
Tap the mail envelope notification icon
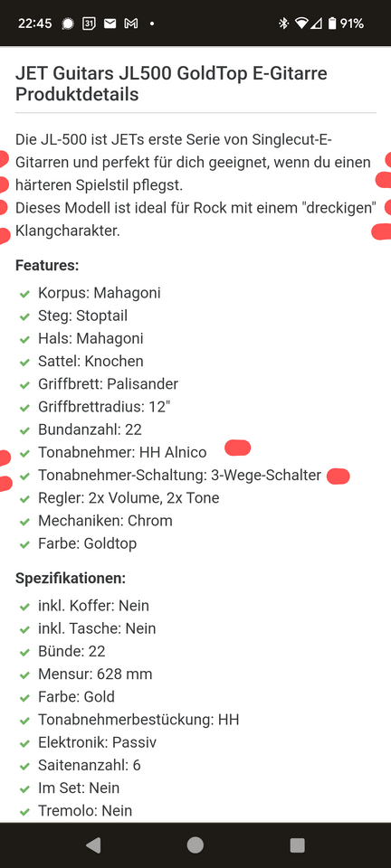[x=110, y=24]
